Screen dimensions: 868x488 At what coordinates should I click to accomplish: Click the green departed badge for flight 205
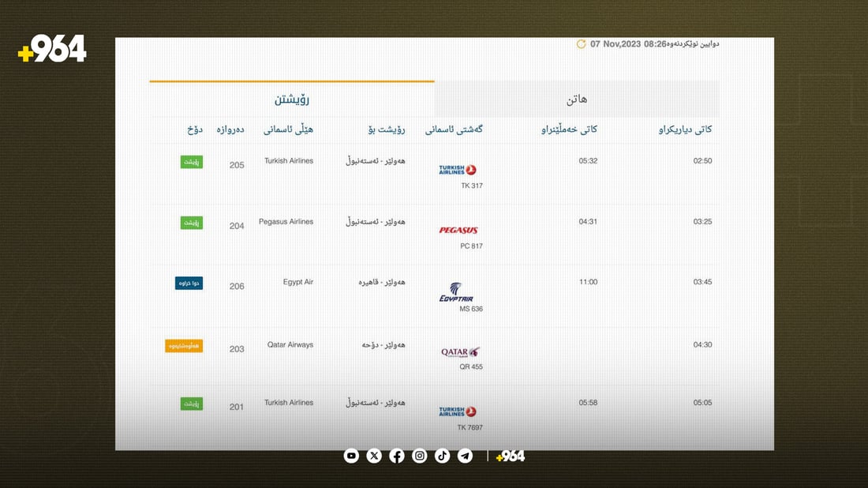coord(190,161)
